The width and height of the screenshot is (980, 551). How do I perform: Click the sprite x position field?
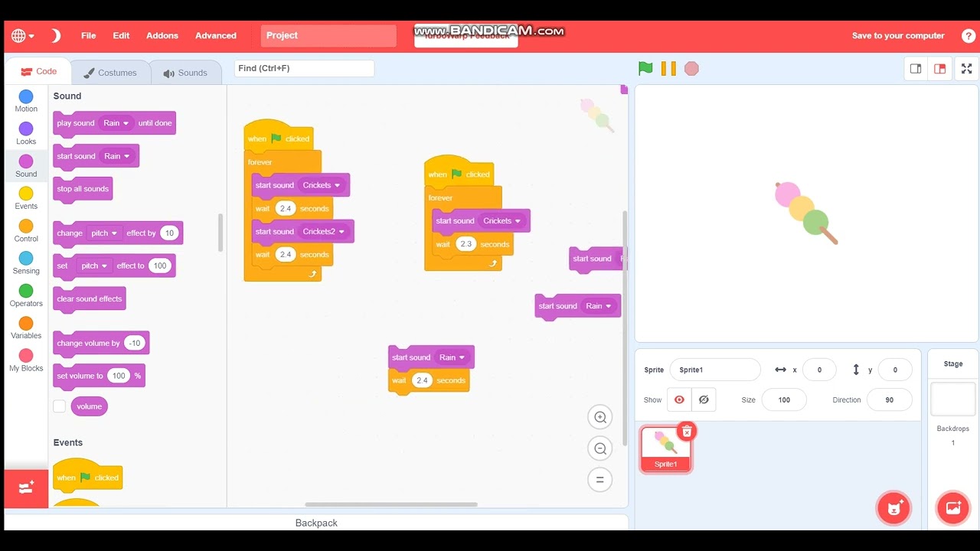[x=819, y=370]
